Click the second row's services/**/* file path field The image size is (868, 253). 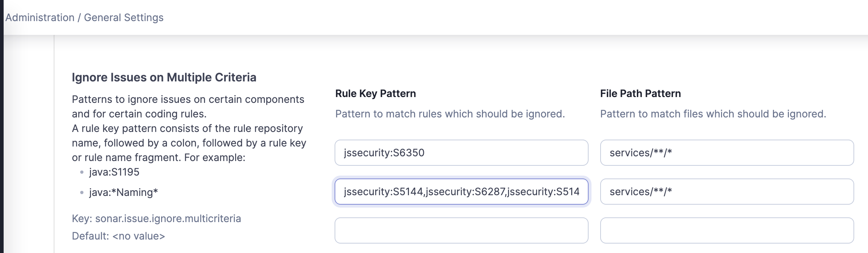pyautogui.click(x=726, y=192)
